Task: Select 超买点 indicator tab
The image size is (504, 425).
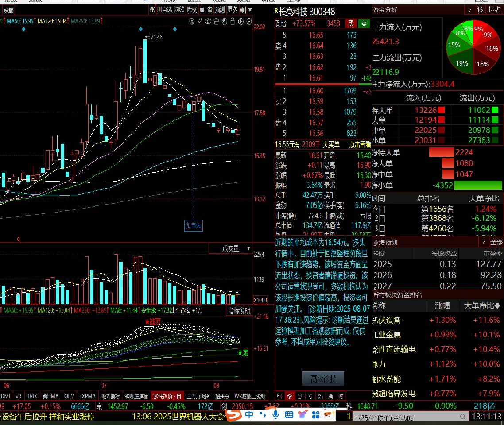Action: (x=222, y=396)
